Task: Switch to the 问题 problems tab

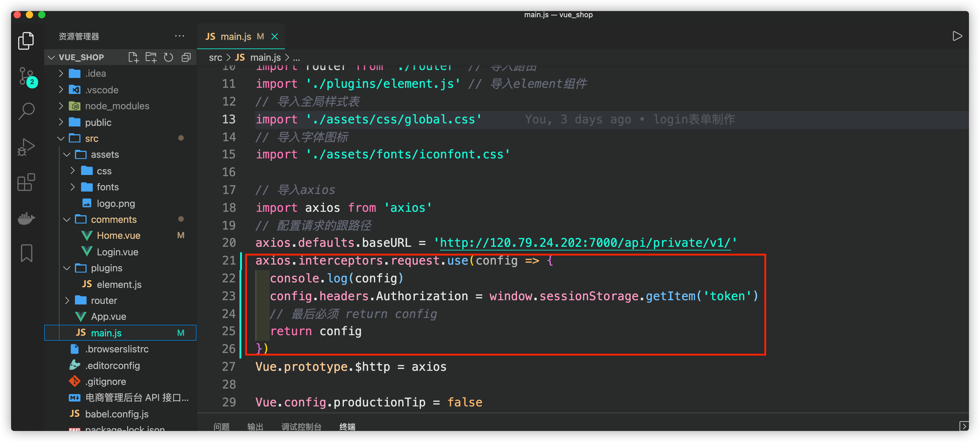Action: (221, 427)
